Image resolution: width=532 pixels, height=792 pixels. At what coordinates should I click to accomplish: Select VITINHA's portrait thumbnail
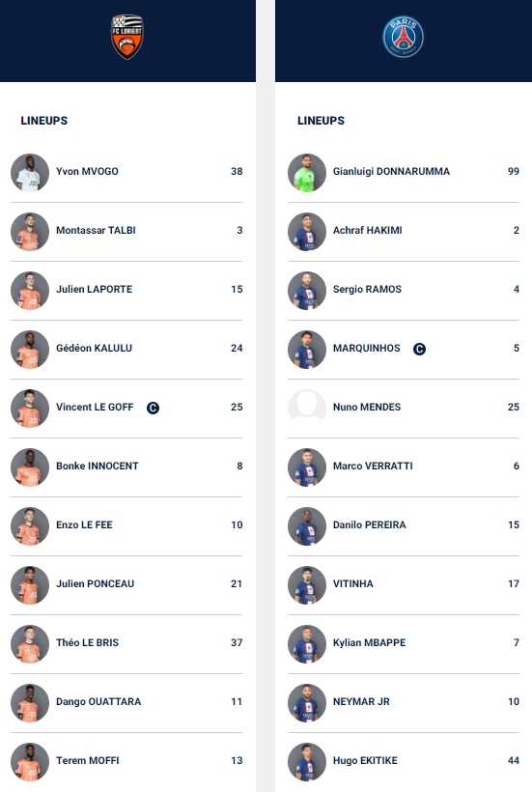(x=307, y=585)
